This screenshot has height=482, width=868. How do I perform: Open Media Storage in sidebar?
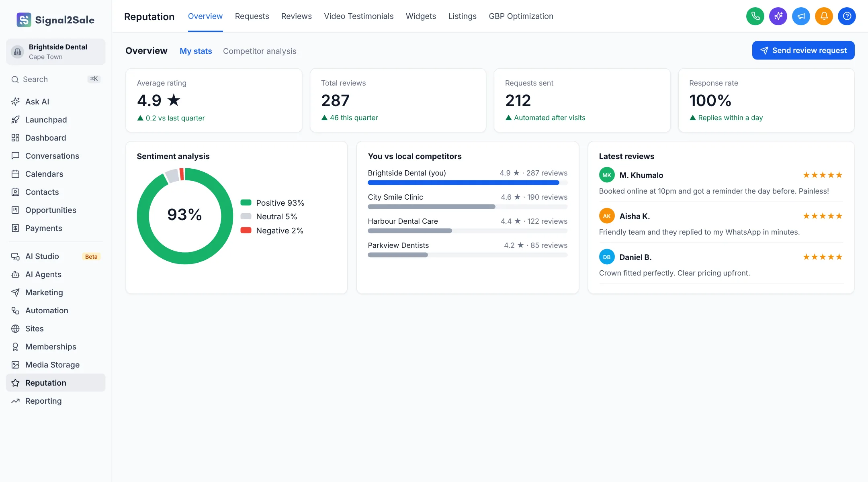(x=55, y=365)
